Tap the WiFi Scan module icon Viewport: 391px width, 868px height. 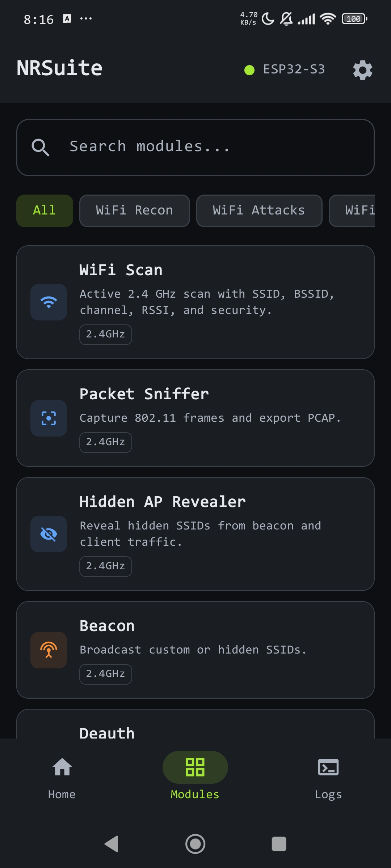tap(49, 302)
